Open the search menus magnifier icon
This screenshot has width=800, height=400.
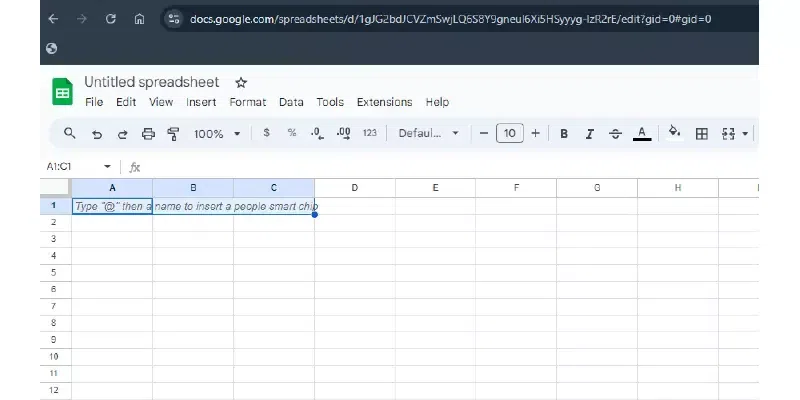[69, 134]
